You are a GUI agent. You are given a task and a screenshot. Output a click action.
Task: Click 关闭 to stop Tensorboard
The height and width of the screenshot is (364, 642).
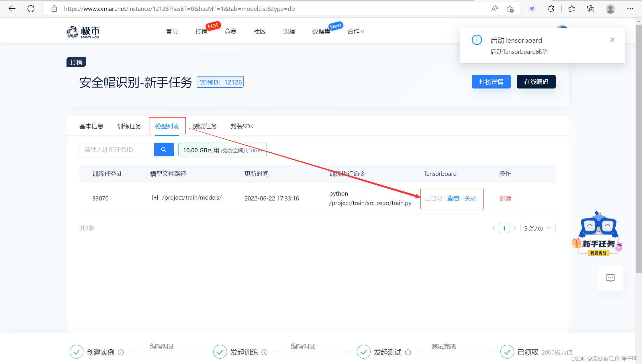470,198
